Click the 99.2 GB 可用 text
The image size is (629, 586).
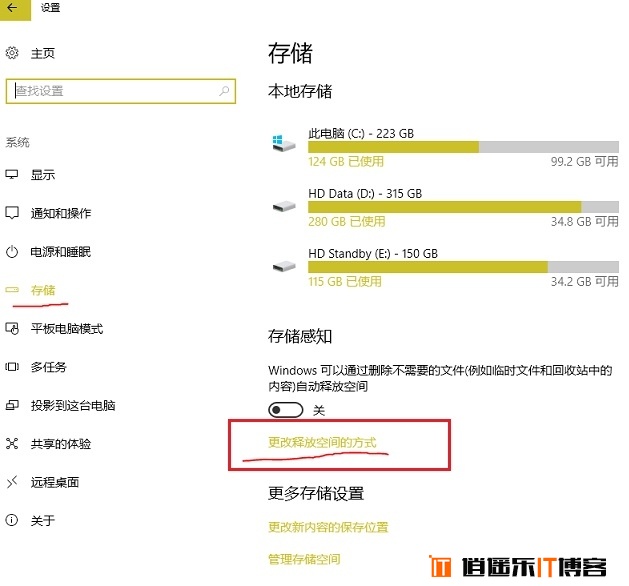point(584,161)
